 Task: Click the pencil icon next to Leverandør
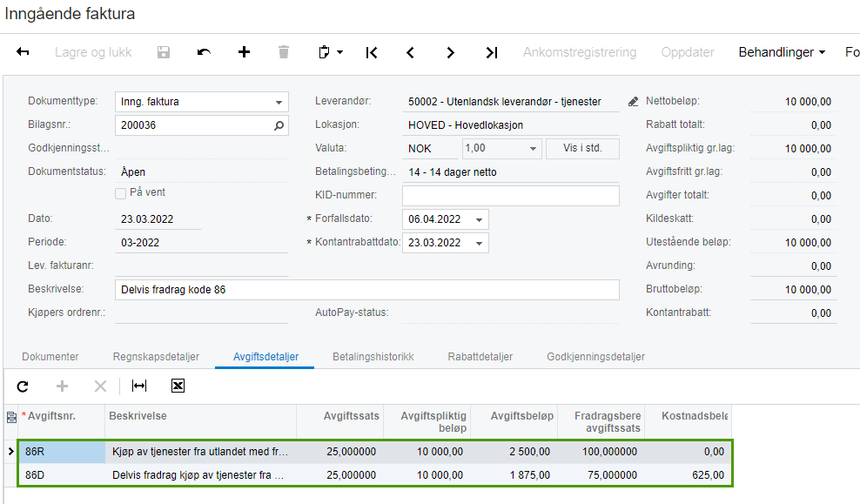(x=633, y=102)
